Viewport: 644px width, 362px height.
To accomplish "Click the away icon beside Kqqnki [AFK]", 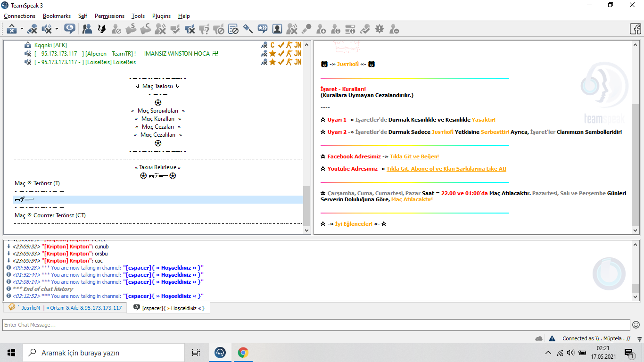I will click(28, 45).
